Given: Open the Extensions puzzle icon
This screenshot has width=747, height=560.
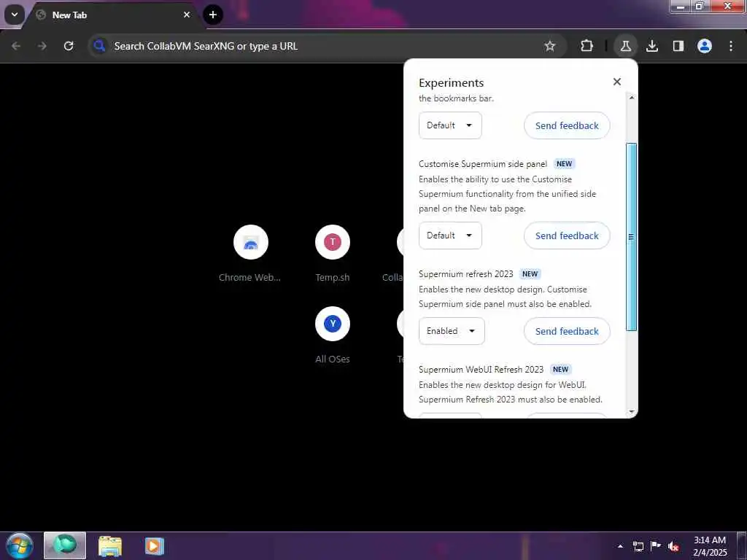Looking at the screenshot, I should click(x=587, y=46).
